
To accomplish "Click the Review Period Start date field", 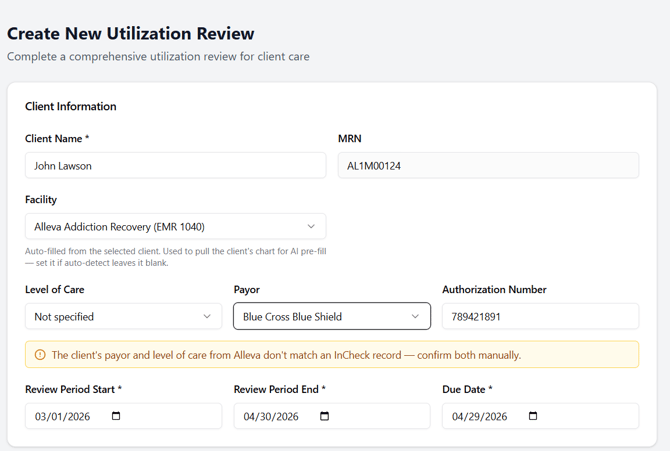I will (x=123, y=416).
